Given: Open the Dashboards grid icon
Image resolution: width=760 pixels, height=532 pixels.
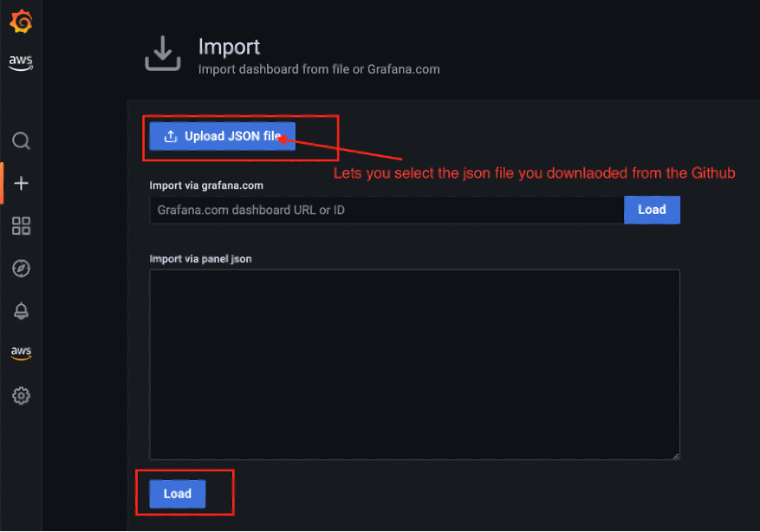Looking at the screenshot, I should [20, 226].
